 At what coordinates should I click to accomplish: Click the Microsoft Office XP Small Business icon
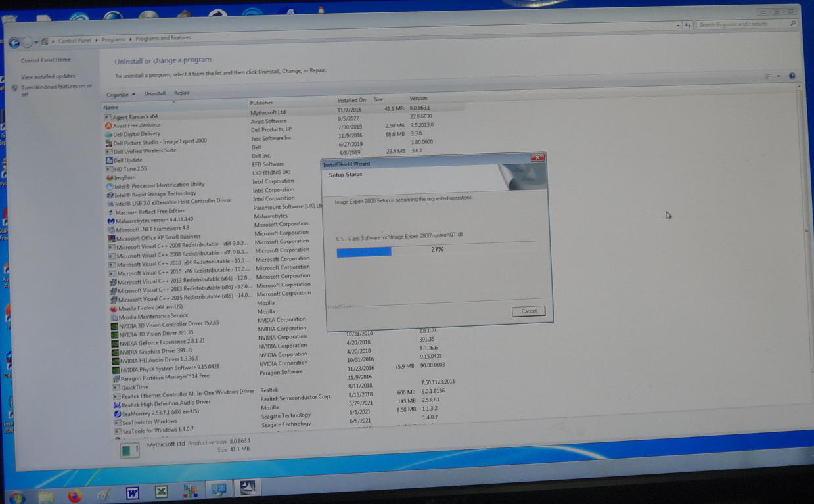112,238
